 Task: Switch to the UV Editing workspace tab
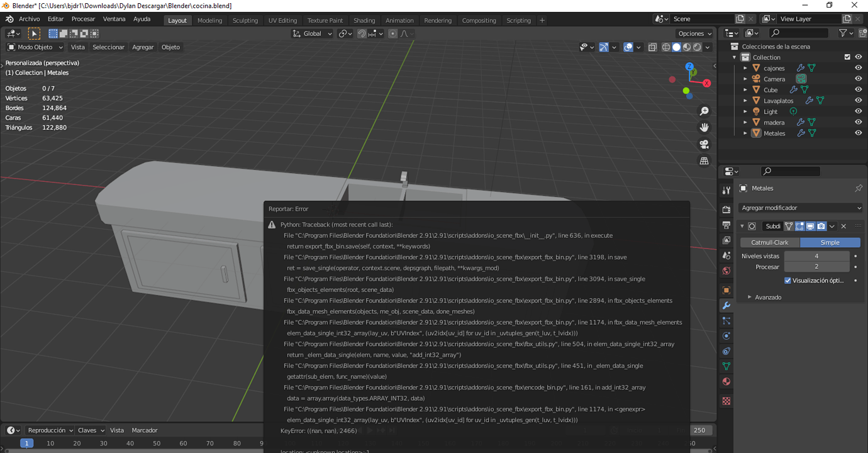(282, 20)
